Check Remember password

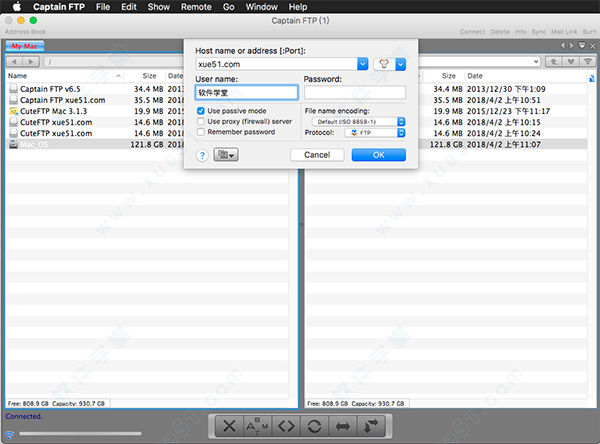[x=201, y=132]
